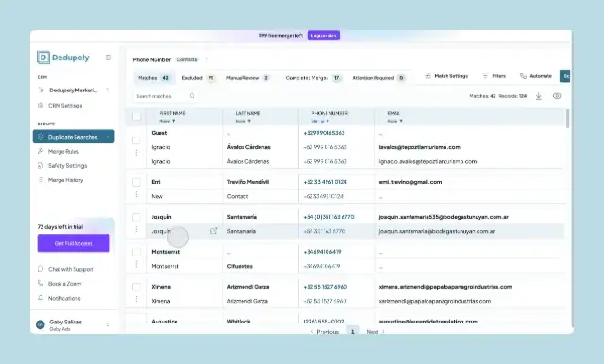The width and height of the screenshot is (604, 364).
Task: Expand Gaby Salinas account menu
Action: pyautogui.click(x=107, y=324)
